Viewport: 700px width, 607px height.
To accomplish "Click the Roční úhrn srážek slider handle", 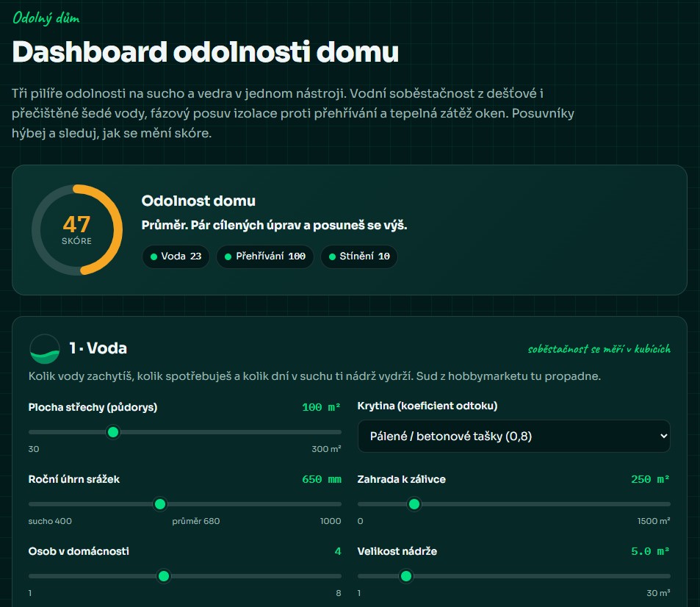I will click(160, 504).
